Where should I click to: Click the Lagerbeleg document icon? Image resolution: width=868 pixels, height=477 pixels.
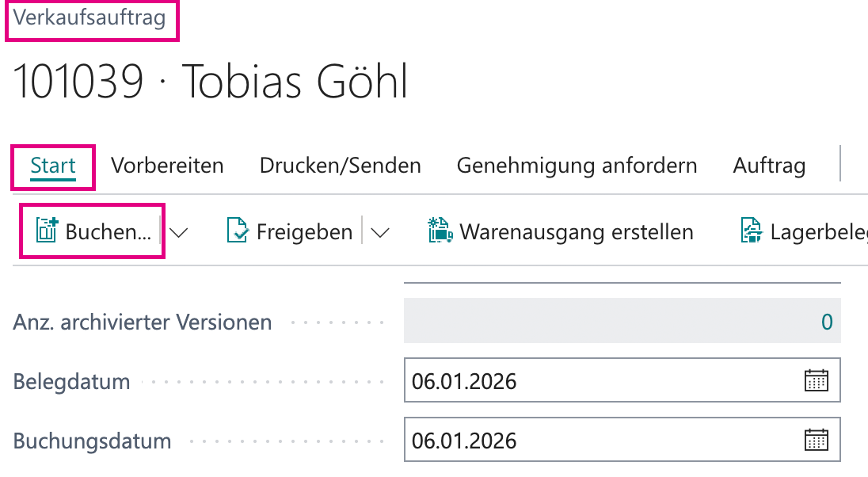tap(752, 231)
